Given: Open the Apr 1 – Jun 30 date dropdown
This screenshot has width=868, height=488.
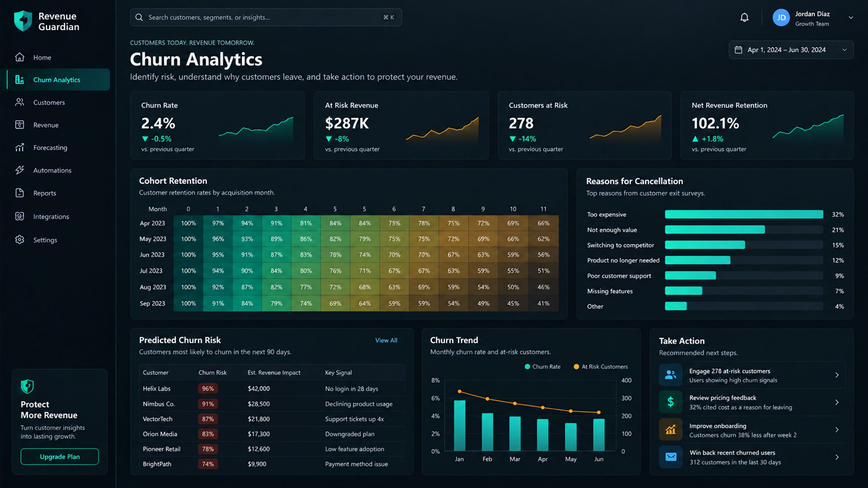Looking at the screenshot, I should click(x=791, y=50).
